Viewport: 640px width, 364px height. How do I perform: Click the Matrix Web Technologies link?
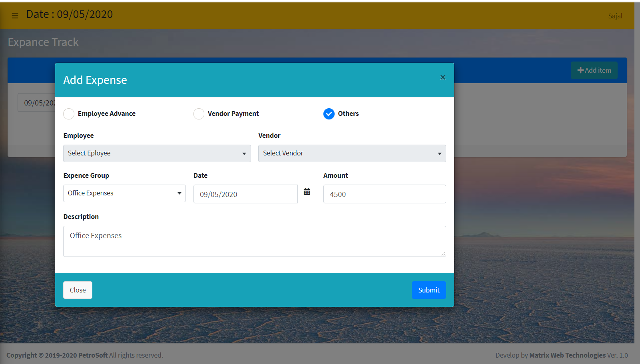567,355
